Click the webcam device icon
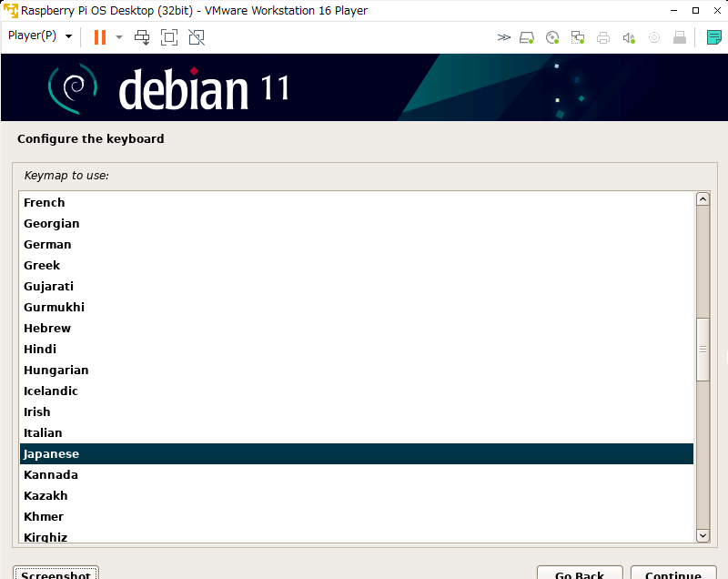The width and height of the screenshot is (728, 579). click(x=654, y=37)
